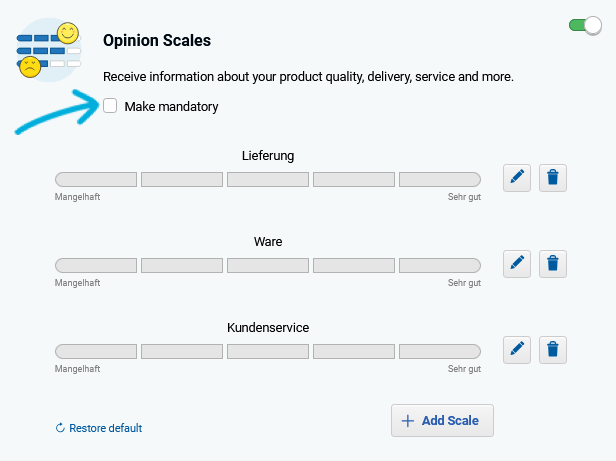This screenshot has height=461, width=616.
Task: Open the Restore default link
Action: click(x=99, y=428)
